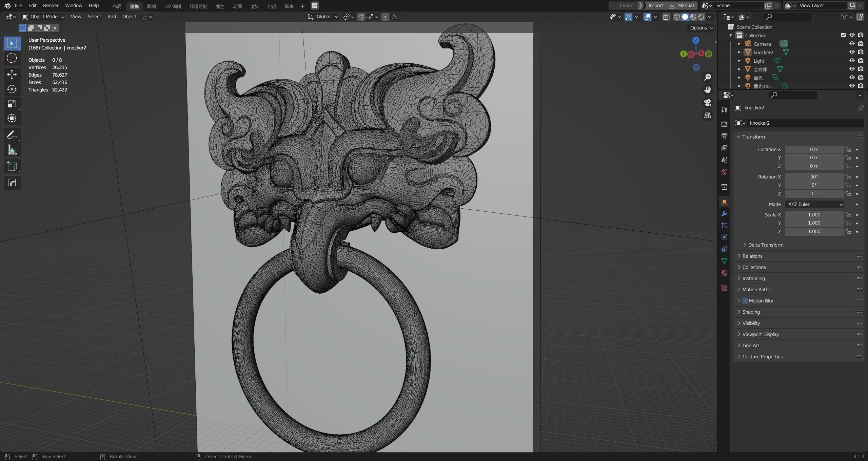Expand the Delta Transform panel
The width and height of the screenshot is (868, 461).
[x=766, y=245]
